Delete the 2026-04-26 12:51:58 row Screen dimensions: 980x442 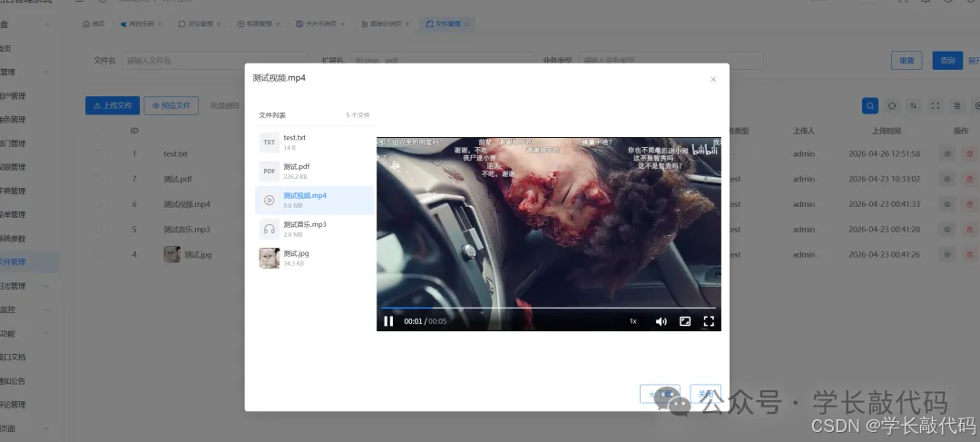[970, 153]
